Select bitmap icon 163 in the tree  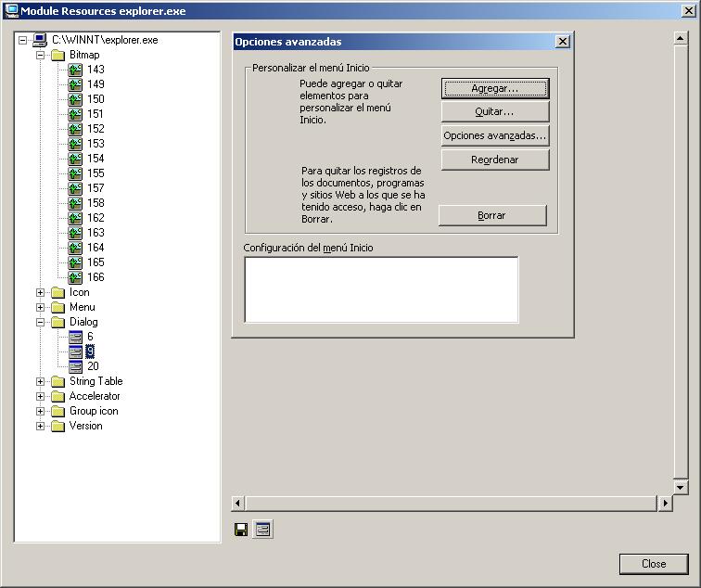pyautogui.click(x=75, y=233)
